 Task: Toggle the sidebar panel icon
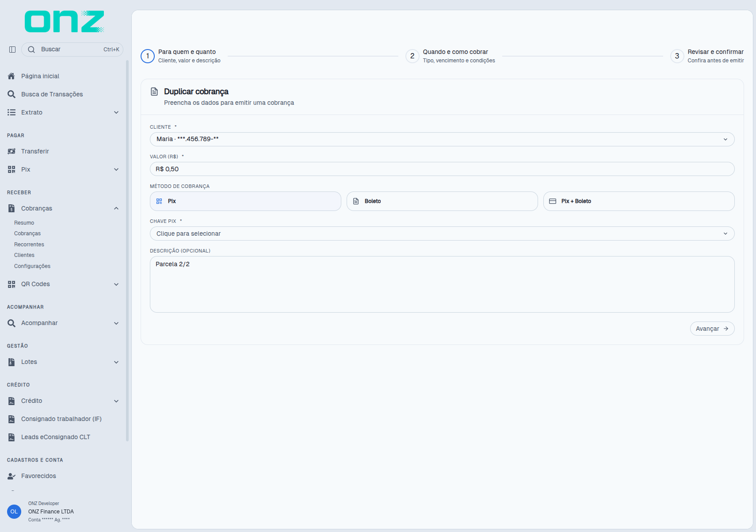(12, 50)
